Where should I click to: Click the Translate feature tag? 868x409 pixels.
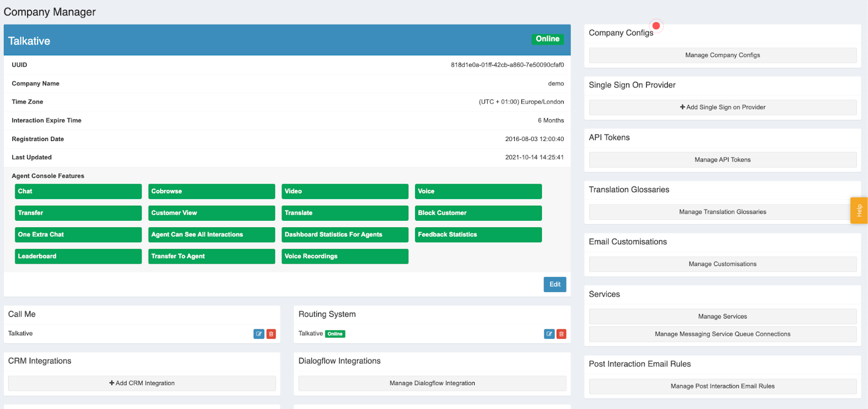345,213
